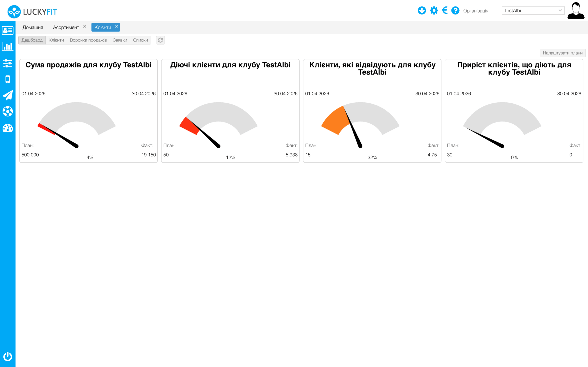Click the Налаштувати плани button

[x=562, y=53]
